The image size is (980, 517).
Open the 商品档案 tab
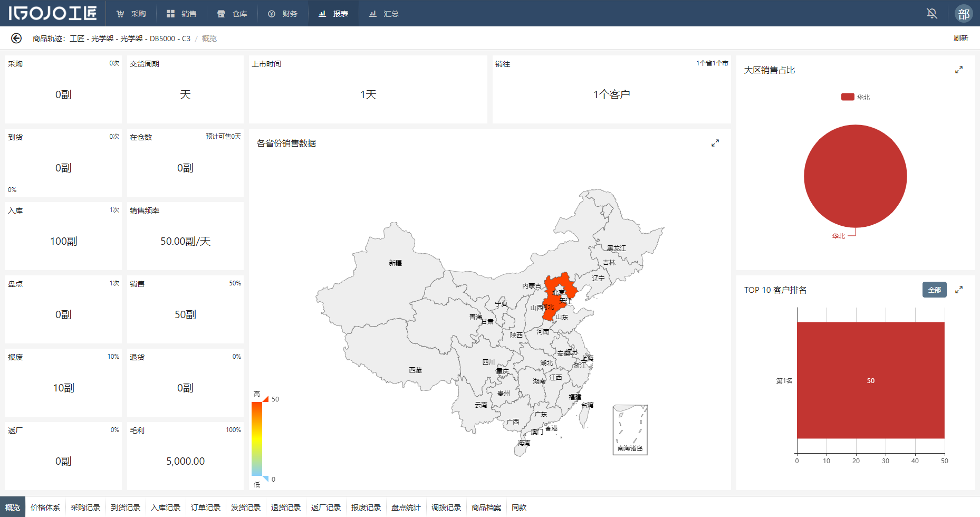(486, 508)
